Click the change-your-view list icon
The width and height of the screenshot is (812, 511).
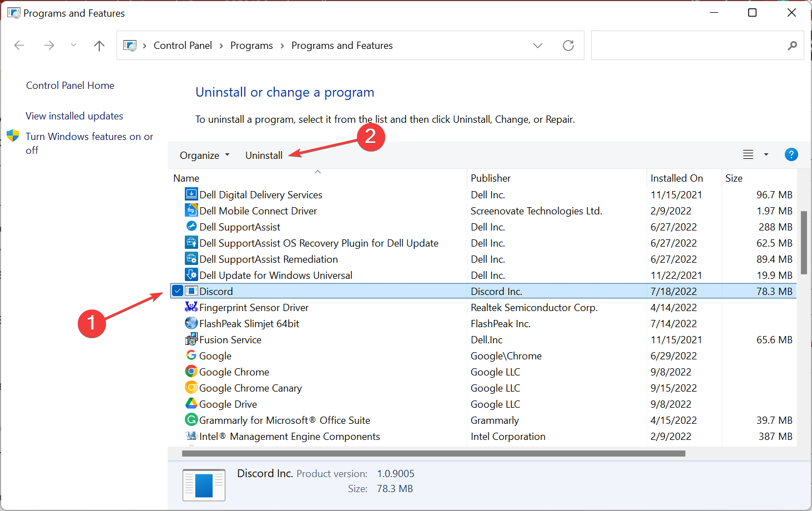[x=748, y=155]
